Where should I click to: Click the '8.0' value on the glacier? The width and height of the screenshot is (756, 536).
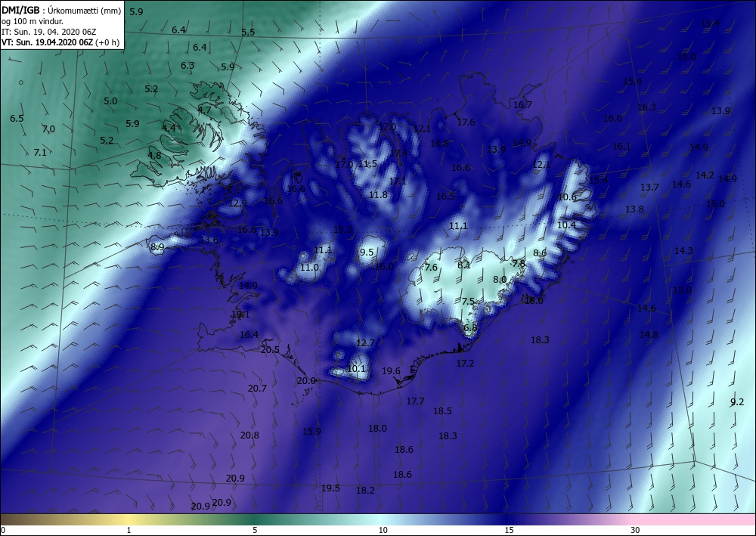[500, 280]
